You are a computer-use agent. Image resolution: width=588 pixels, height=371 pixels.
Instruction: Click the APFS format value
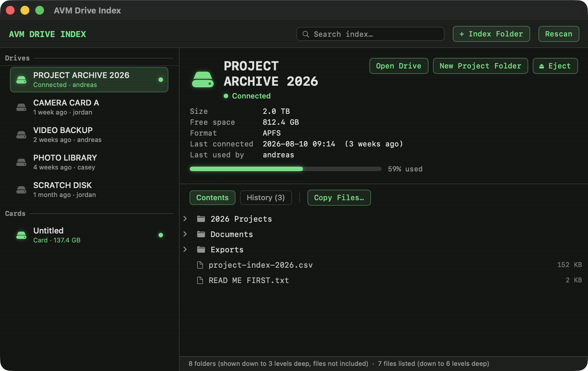pyautogui.click(x=272, y=133)
